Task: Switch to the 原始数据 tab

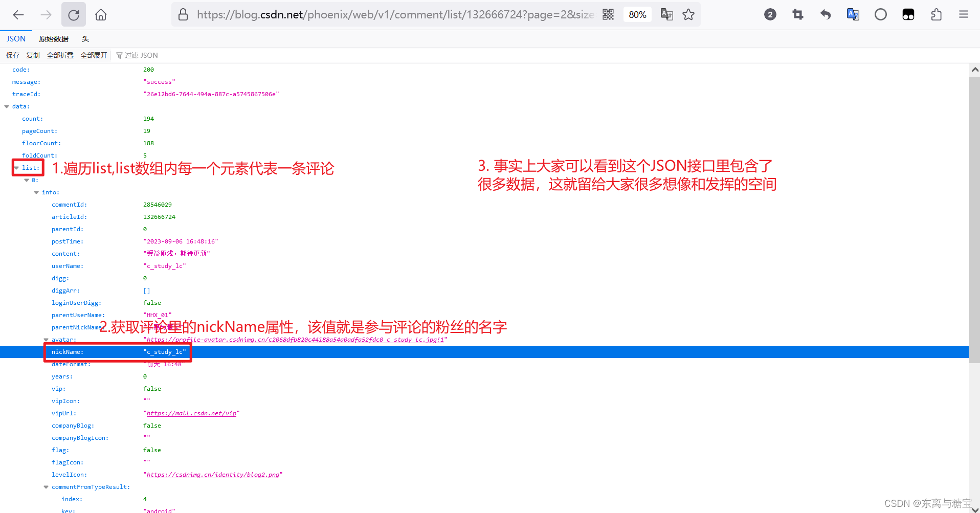Action: tap(54, 39)
